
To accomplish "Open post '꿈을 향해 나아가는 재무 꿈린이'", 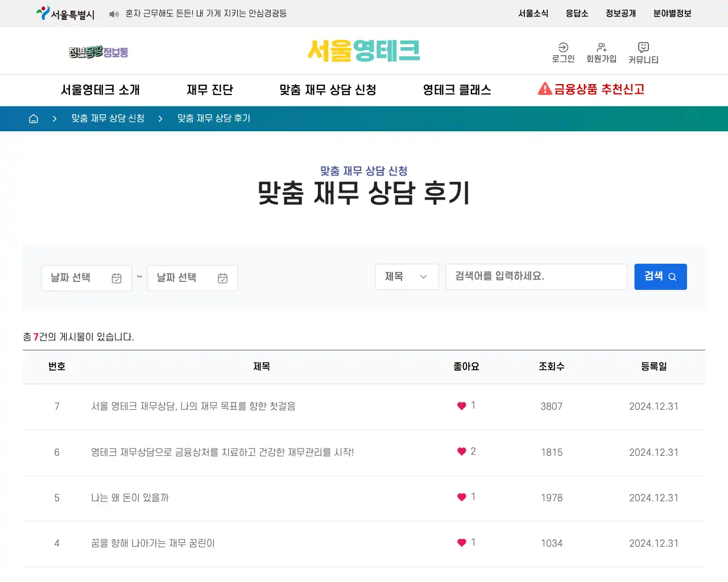I will (153, 543).
